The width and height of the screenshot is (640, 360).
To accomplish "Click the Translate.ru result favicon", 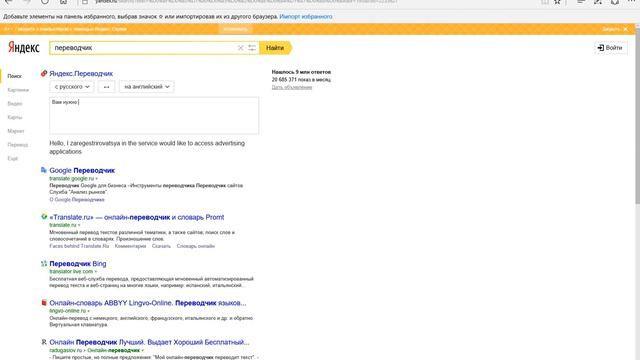I will point(44,217).
